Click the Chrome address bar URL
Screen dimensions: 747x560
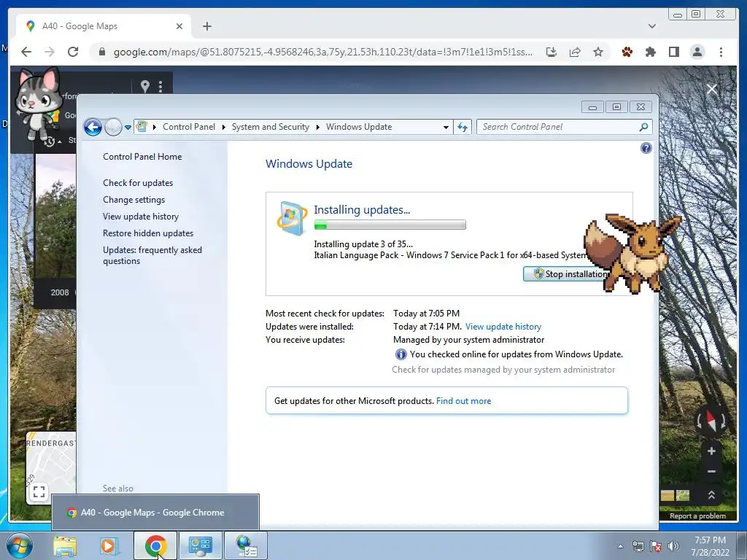pyautogui.click(x=323, y=52)
